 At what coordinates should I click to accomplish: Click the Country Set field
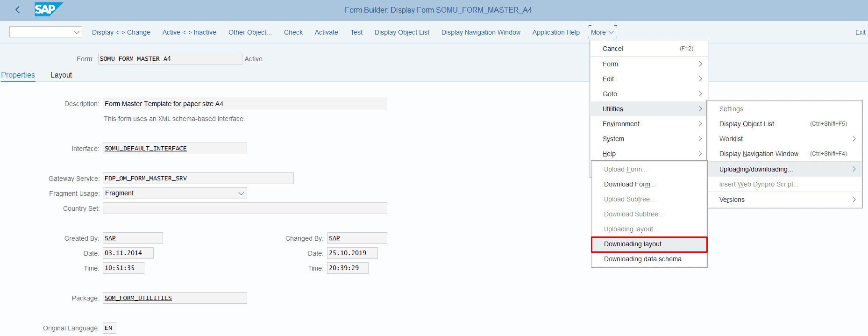pyautogui.click(x=245, y=208)
